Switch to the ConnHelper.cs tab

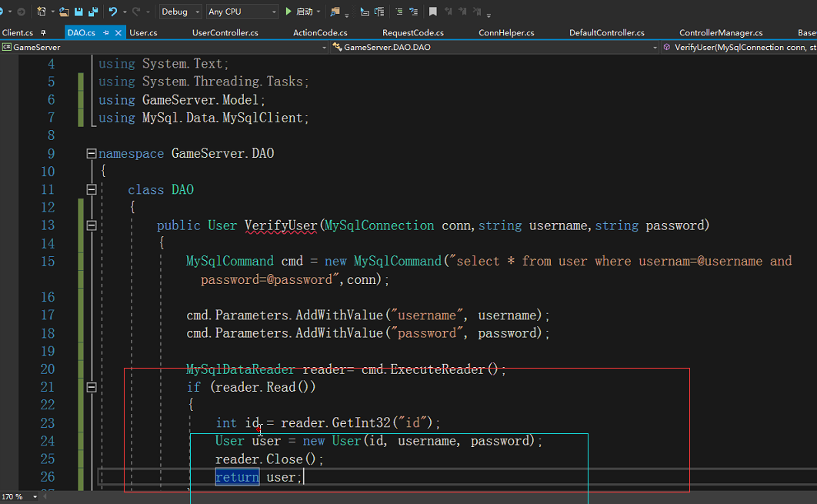506,32
